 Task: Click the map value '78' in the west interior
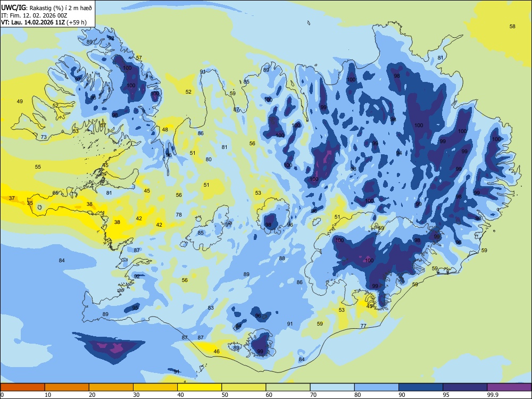tap(179, 215)
